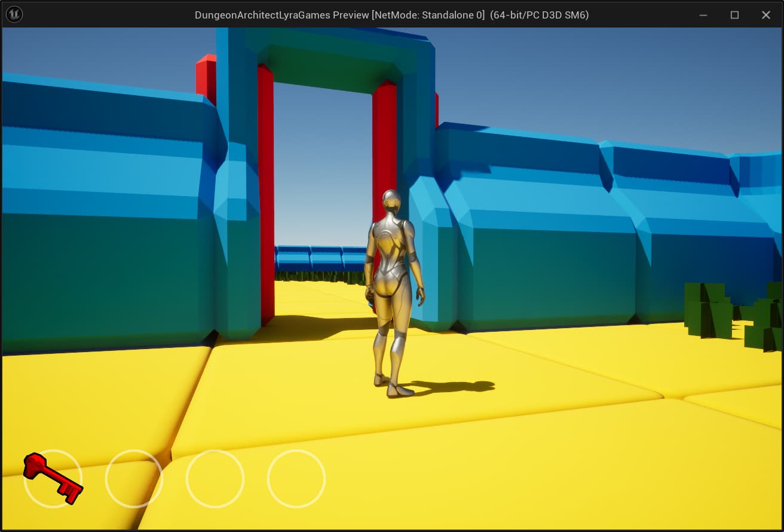This screenshot has height=532, width=784.
Task: Click the dark green bush cluster
Action: [708, 310]
